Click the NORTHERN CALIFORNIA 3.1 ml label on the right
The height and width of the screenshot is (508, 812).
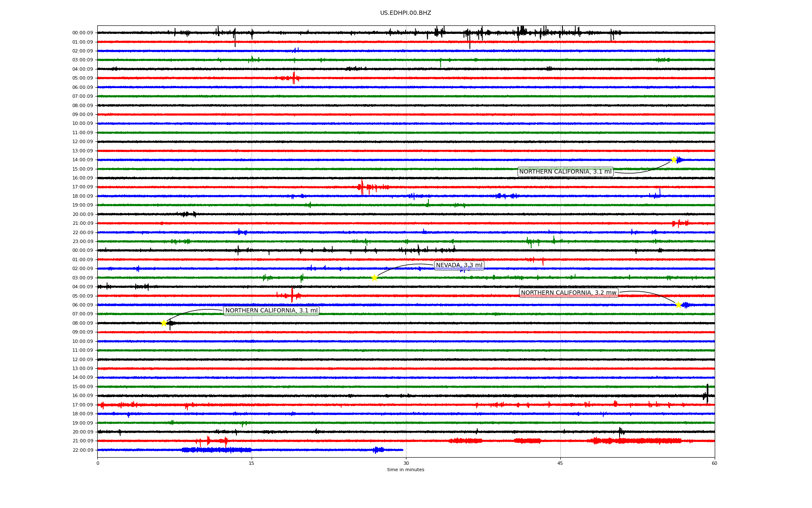565,172
